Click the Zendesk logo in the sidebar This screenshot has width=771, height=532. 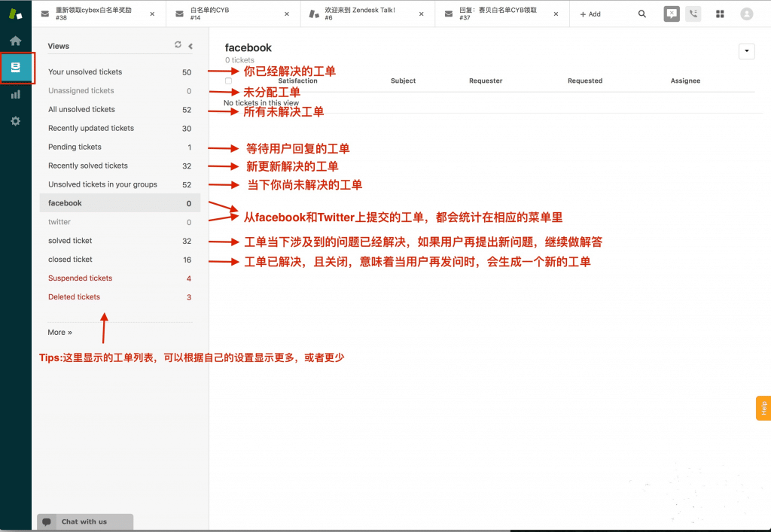15,14
